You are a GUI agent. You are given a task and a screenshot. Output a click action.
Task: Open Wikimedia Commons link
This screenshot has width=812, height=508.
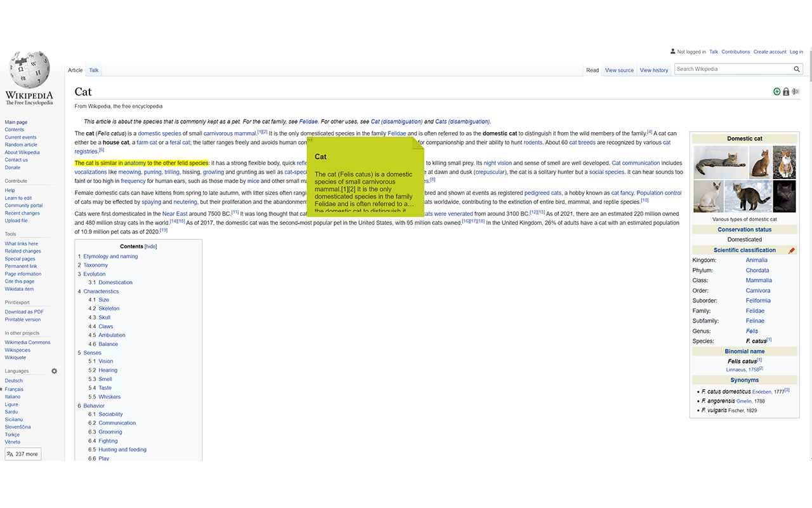point(28,342)
